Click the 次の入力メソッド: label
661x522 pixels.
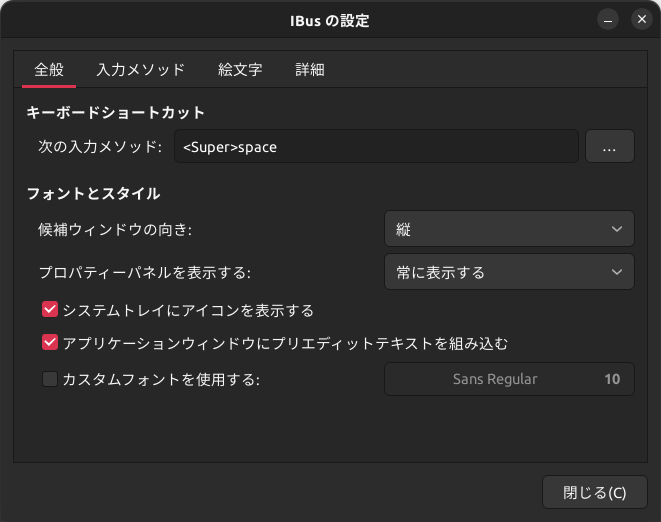pos(100,147)
